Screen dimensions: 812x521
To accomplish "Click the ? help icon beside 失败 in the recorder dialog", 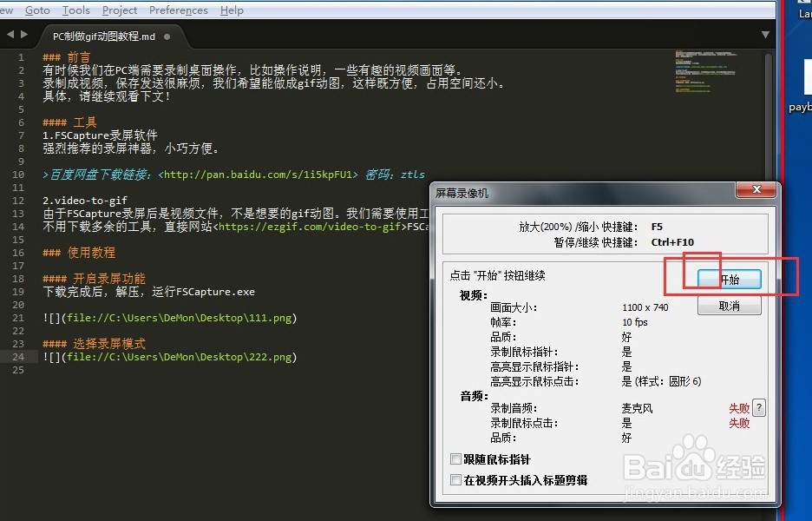I will (x=760, y=407).
